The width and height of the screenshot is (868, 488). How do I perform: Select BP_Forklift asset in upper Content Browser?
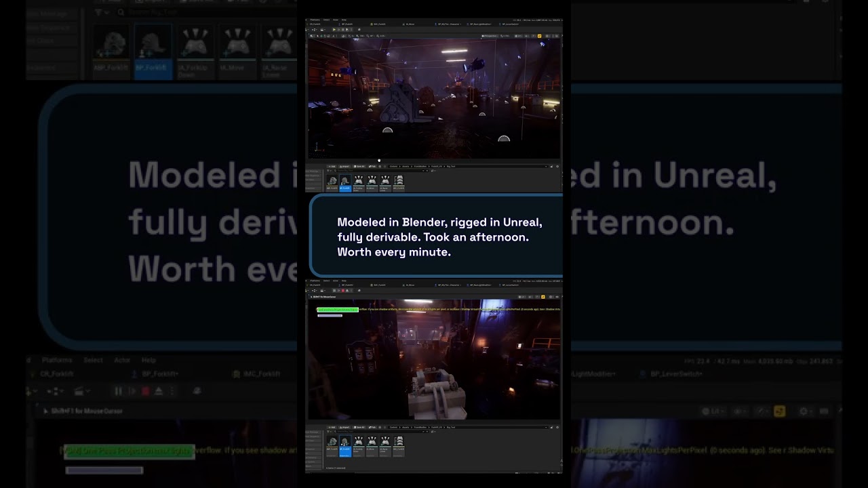(345, 183)
